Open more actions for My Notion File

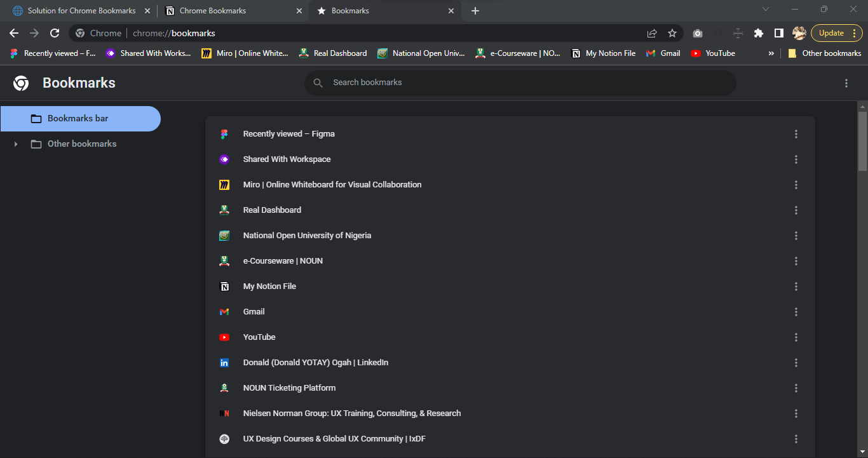click(x=796, y=286)
